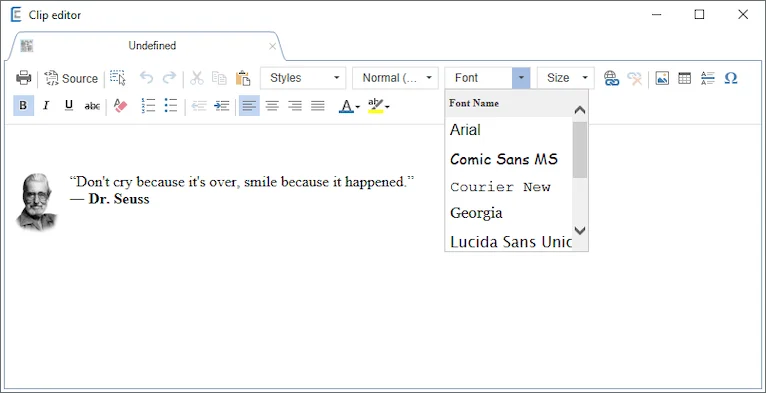Insert a bulleted list
The image size is (766, 393).
[171, 106]
